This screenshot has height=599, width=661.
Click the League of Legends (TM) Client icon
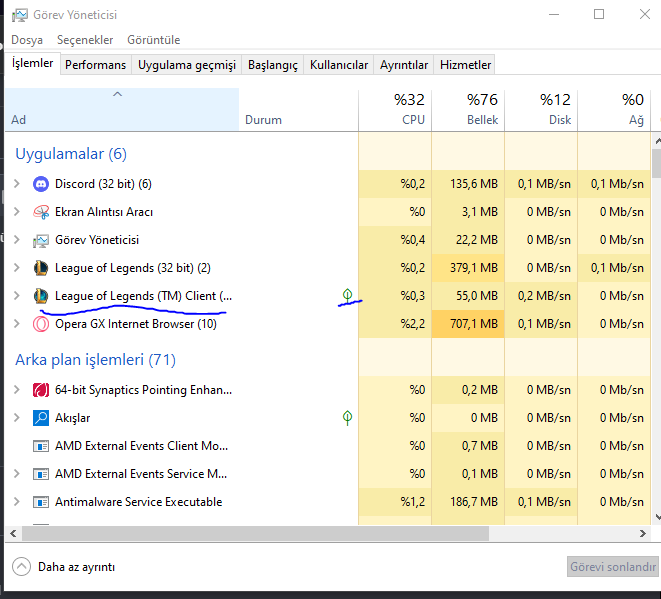point(41,296)
